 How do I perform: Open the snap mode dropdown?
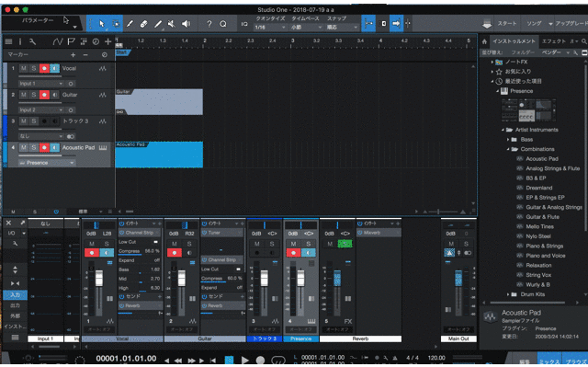[343, 28]
